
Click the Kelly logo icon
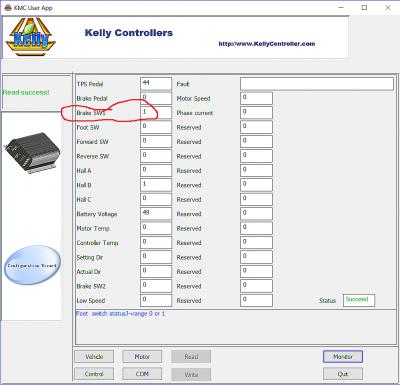tap(31, 37)
